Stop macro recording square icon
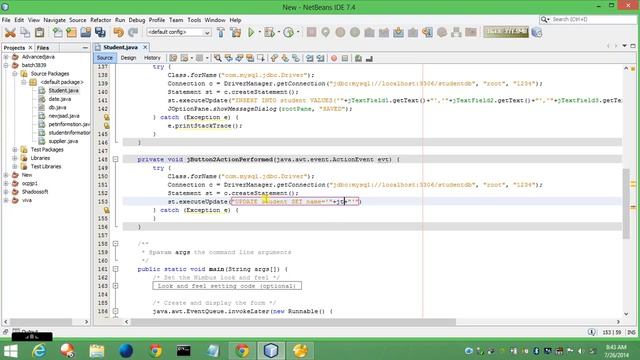 345,58
